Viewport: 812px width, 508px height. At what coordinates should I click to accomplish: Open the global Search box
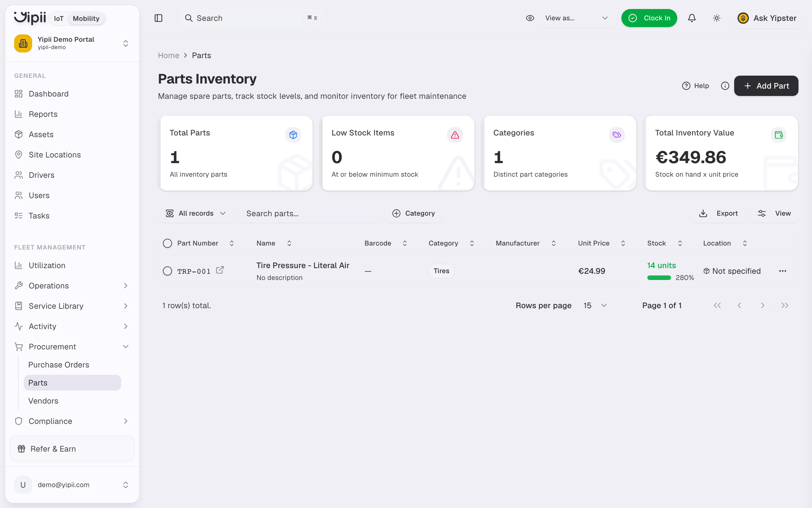[252, 18]
